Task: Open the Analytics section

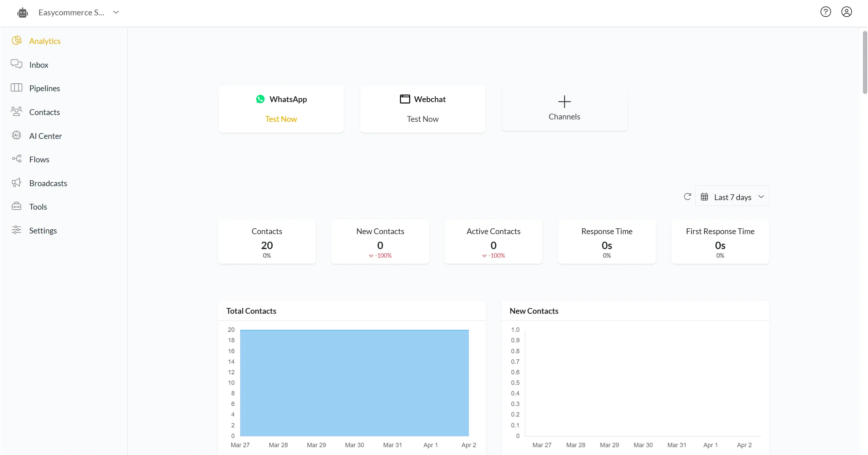Action: pos(45,40)
